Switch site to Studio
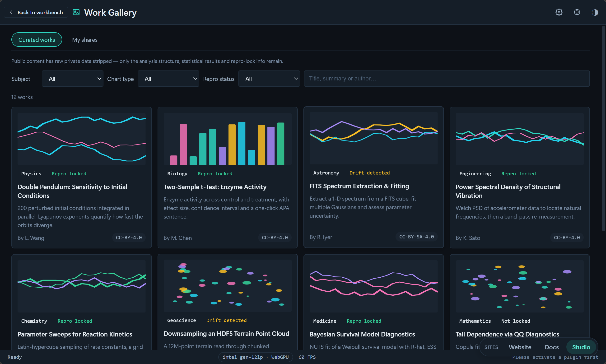Viewport: 606px width, 364px height. click(x=581, y=347)
